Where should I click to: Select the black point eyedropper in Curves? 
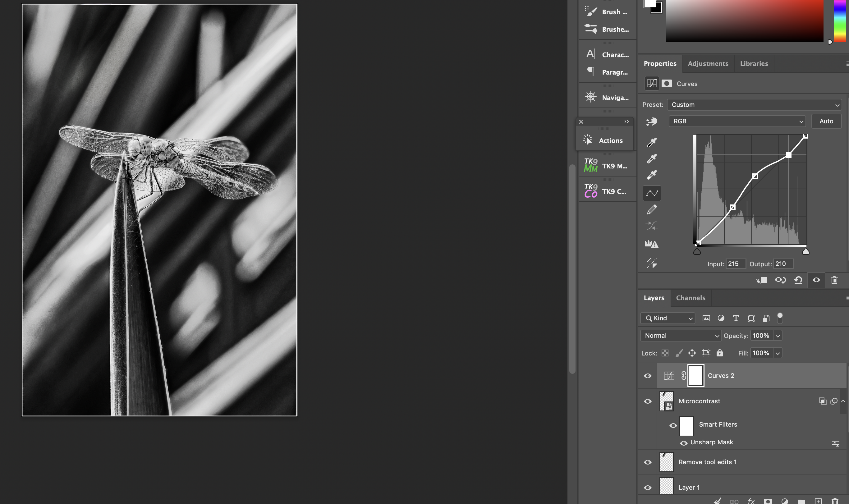[652, 142]
